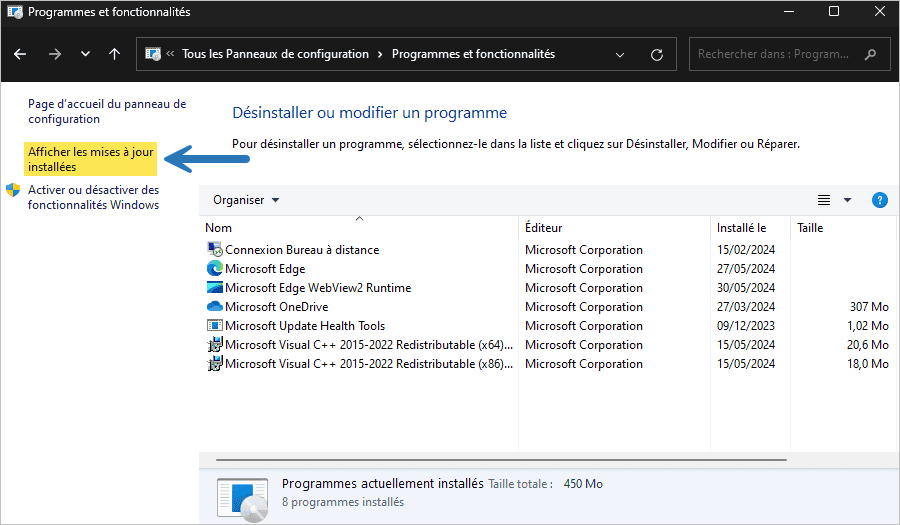Click the control panel icon in address bar

pos(153,54)
